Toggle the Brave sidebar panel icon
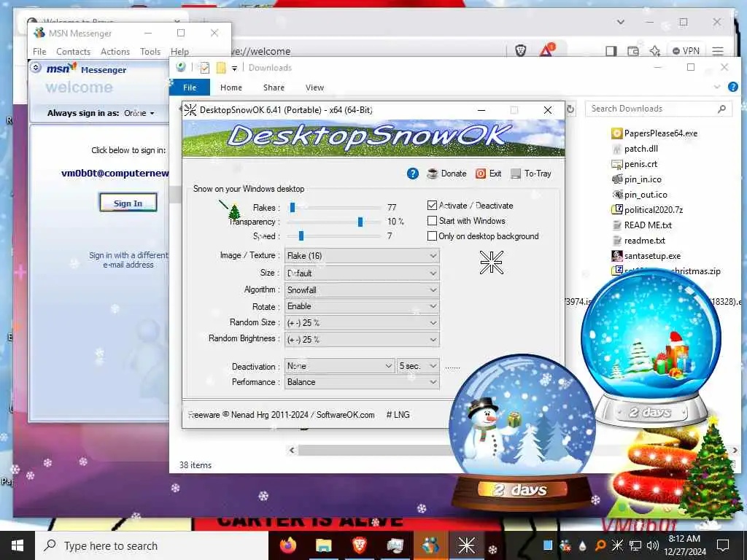Screen dimensions: 747x560 click(611, 51)
